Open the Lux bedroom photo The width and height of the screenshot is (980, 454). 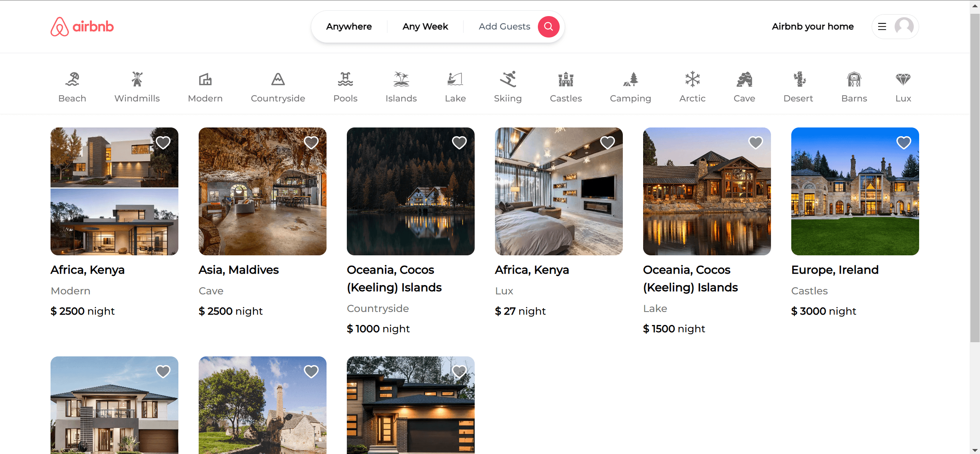tap(559, 191)
